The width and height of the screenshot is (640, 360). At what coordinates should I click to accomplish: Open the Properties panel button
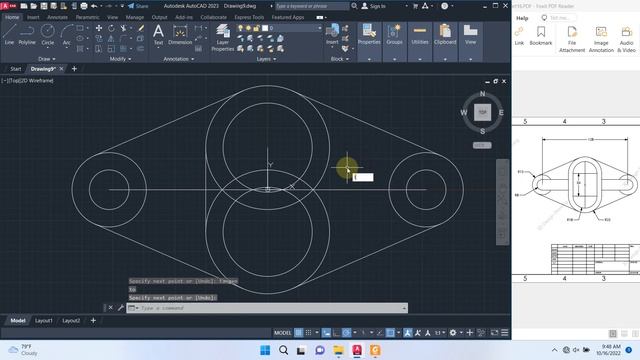pyautogui.click(x=369, y=34)
